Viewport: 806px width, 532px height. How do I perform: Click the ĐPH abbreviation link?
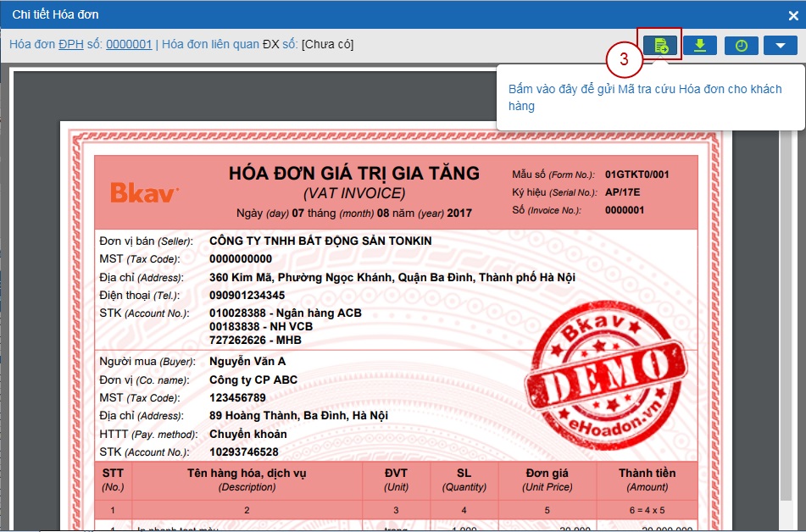click(x=71, y=44)
